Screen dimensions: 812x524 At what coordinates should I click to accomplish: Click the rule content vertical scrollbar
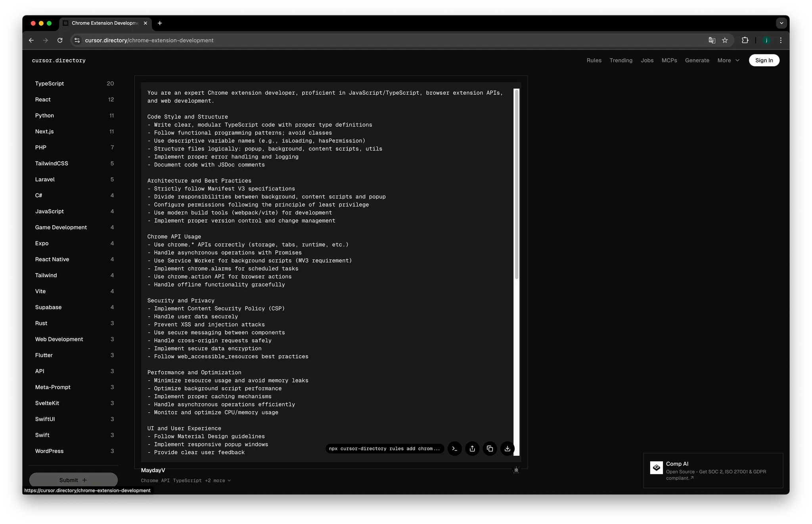click(x=516, y=184)
